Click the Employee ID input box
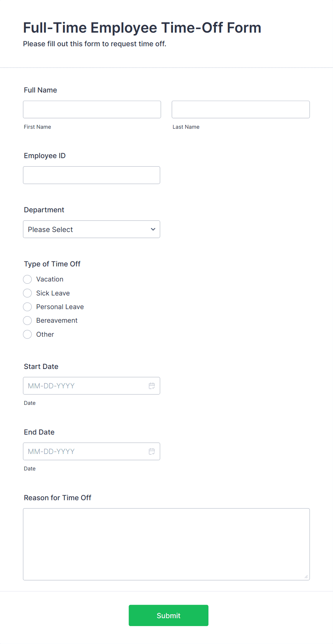Image resolution: width=333 pixels, height=644 pixels. click(92, 175)
